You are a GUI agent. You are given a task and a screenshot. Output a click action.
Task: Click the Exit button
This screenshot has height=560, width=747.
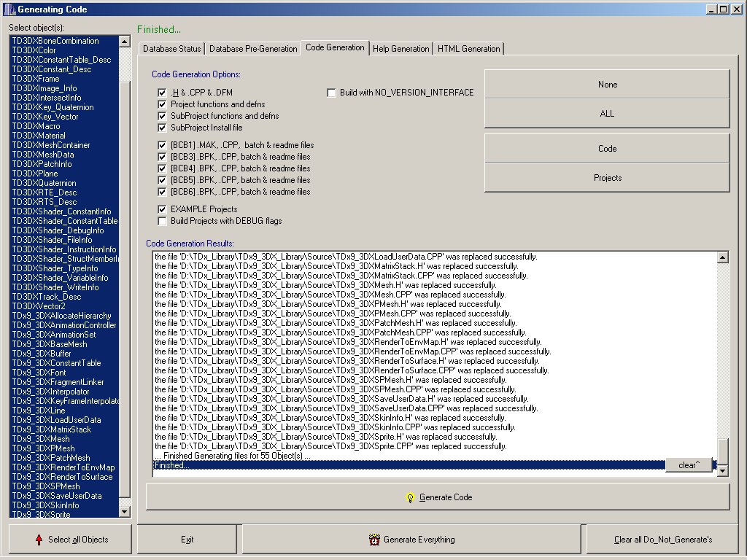pyautogui.click(x=187, y=540)
